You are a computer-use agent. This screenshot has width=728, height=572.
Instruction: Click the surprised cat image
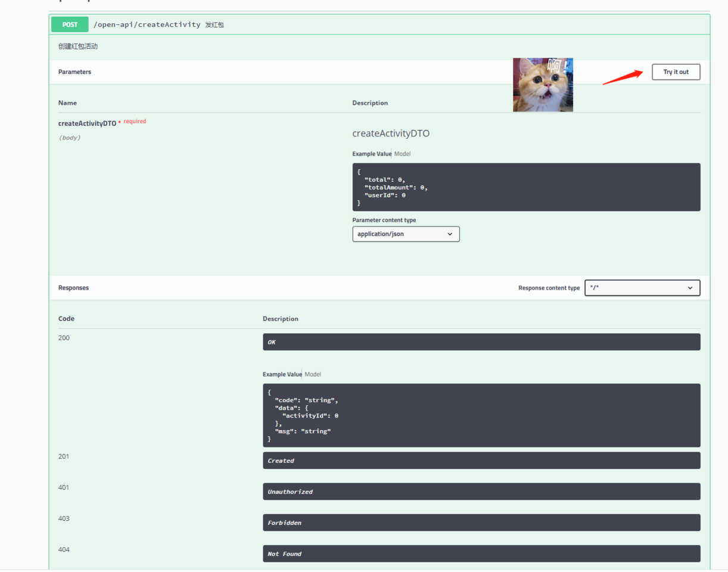[543, 85]
